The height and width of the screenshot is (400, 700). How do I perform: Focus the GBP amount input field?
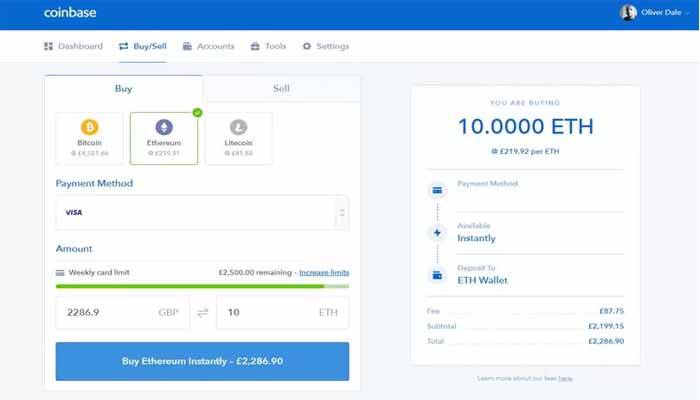(122, 312)
